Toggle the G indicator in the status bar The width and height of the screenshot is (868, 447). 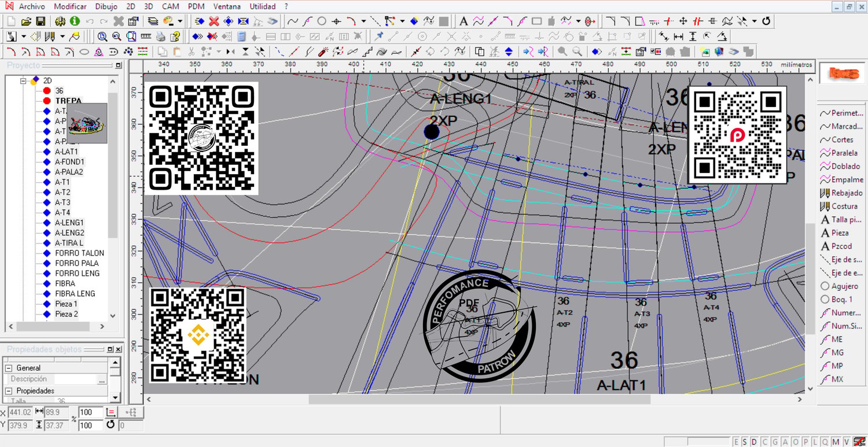click(774, 442)
